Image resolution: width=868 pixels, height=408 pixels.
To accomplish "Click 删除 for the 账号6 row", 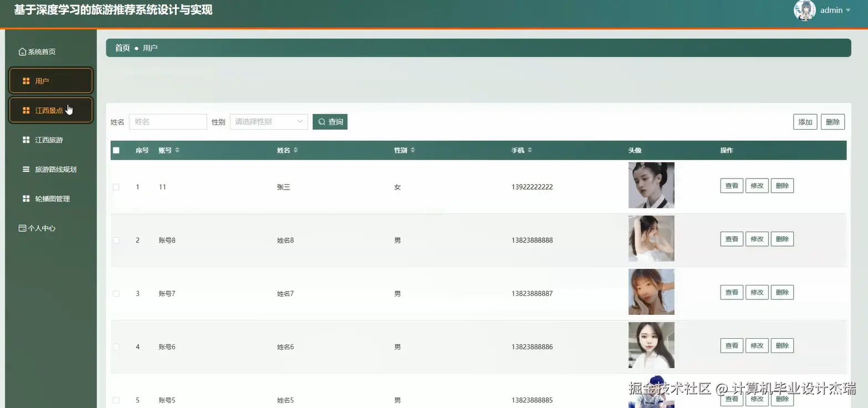I will click(x=782, y=345).
